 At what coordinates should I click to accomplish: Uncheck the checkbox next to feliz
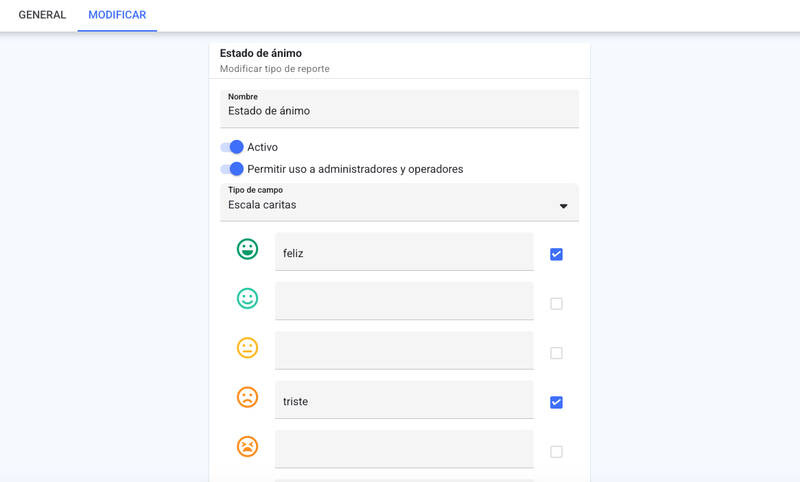point(556,254)
